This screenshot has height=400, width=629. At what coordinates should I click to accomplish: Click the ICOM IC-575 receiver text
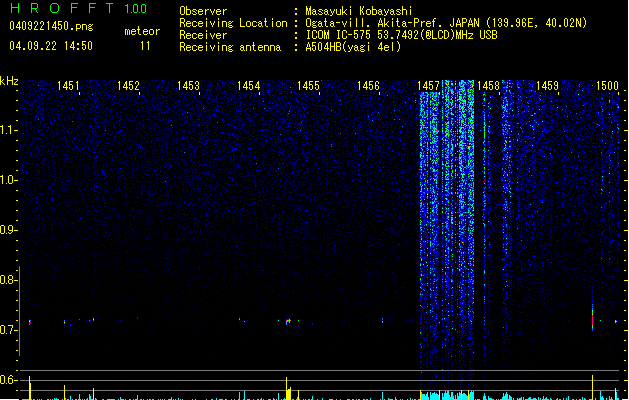pos(401,35)
